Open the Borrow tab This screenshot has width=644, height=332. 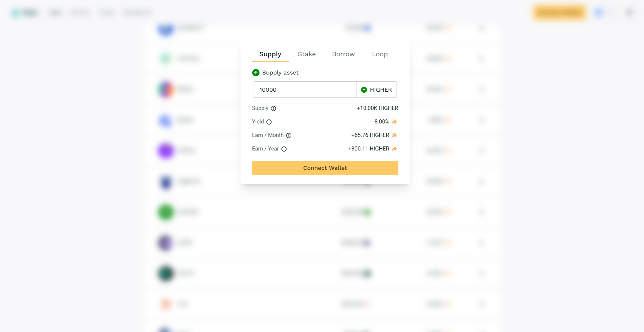pos(343,54)
